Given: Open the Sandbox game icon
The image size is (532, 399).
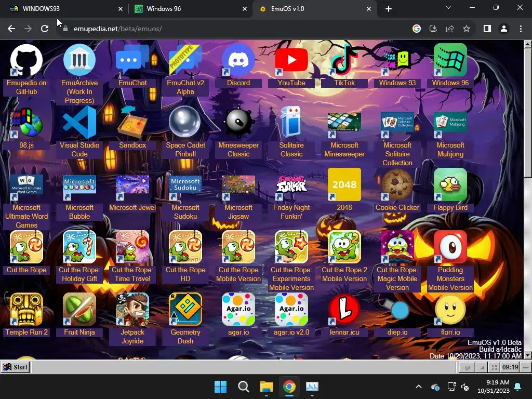Looking at the screenshot, I should [132, 123].
